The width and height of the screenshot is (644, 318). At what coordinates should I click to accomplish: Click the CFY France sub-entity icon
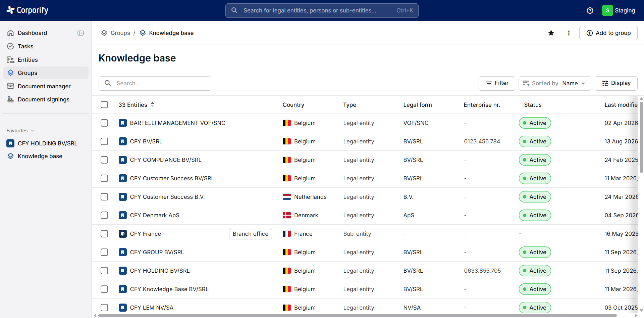pos(123,234)
